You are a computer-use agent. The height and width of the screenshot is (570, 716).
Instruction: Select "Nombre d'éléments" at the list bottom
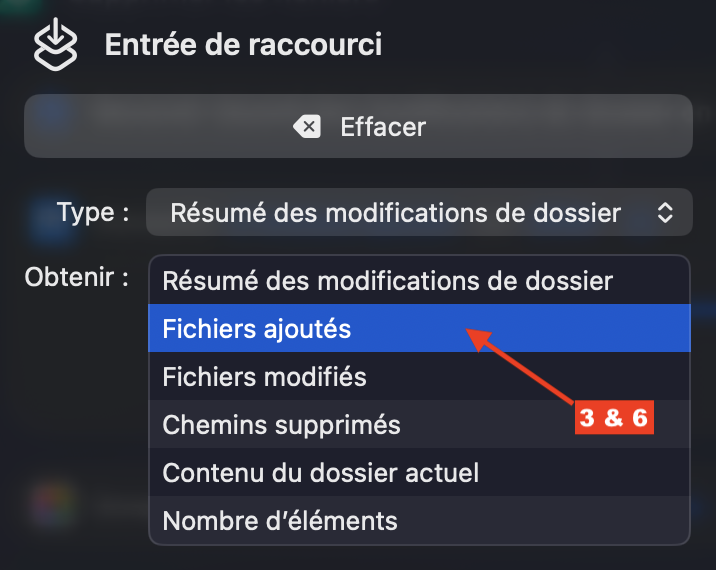click(280, 520)
